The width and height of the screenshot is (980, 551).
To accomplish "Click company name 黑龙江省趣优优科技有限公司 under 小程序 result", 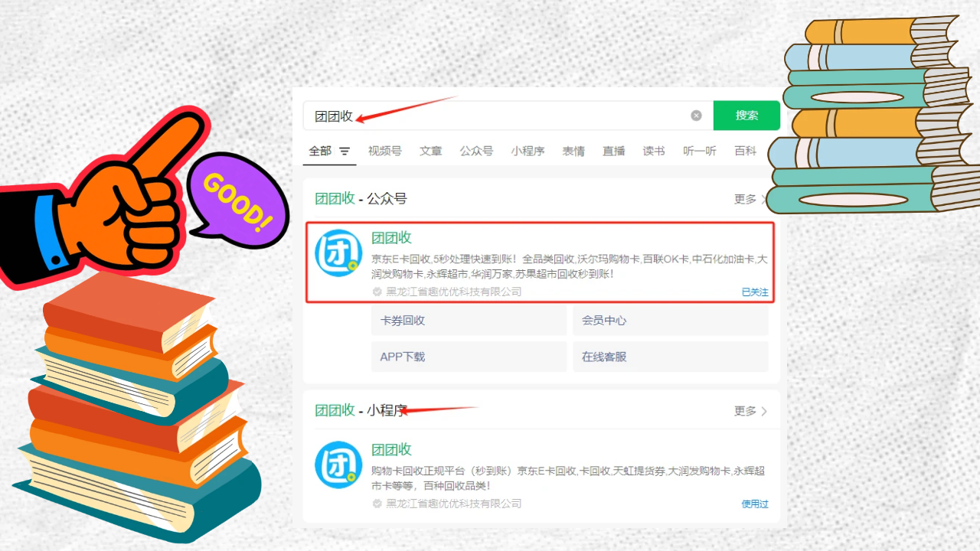I will pyautogui.click(x=454, y=504).
